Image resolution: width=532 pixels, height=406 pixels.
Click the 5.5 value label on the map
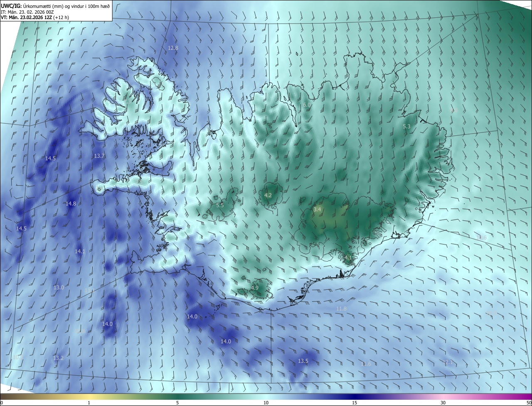coord(220,205)
